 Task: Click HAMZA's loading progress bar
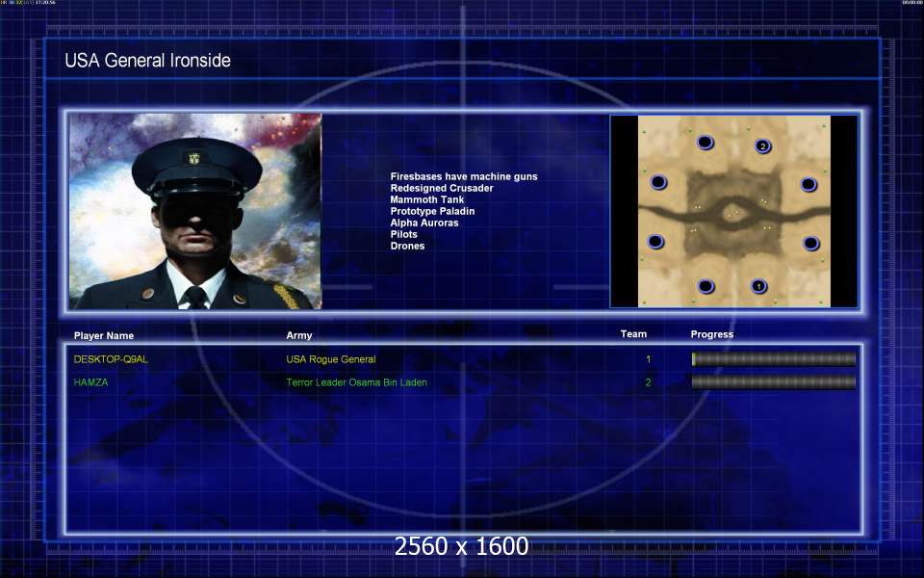[x=774, y=382]
